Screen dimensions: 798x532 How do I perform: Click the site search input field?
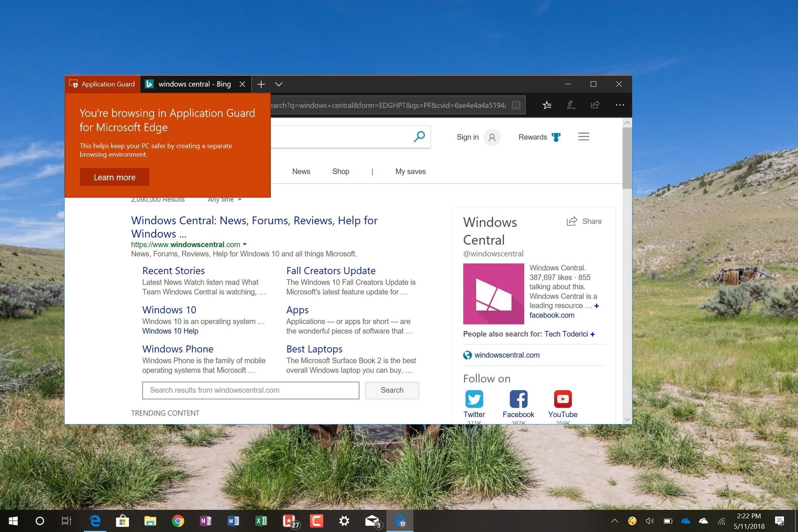pos(251,390)
